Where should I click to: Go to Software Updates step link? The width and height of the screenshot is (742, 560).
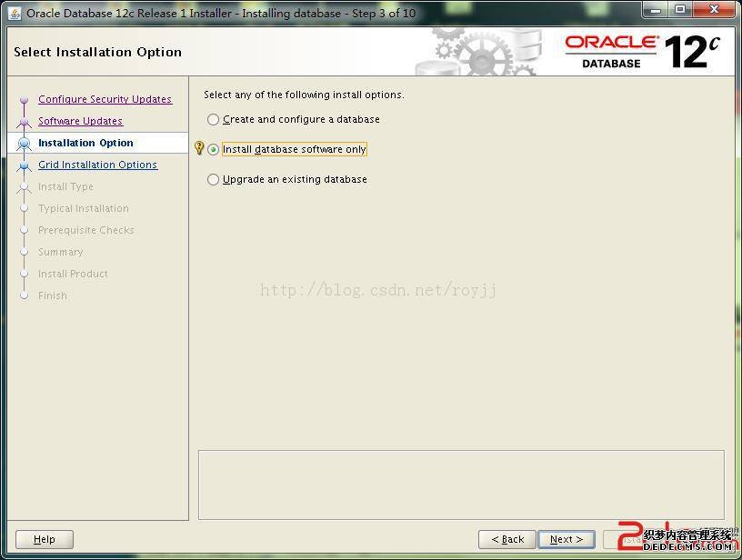(80, 121)
